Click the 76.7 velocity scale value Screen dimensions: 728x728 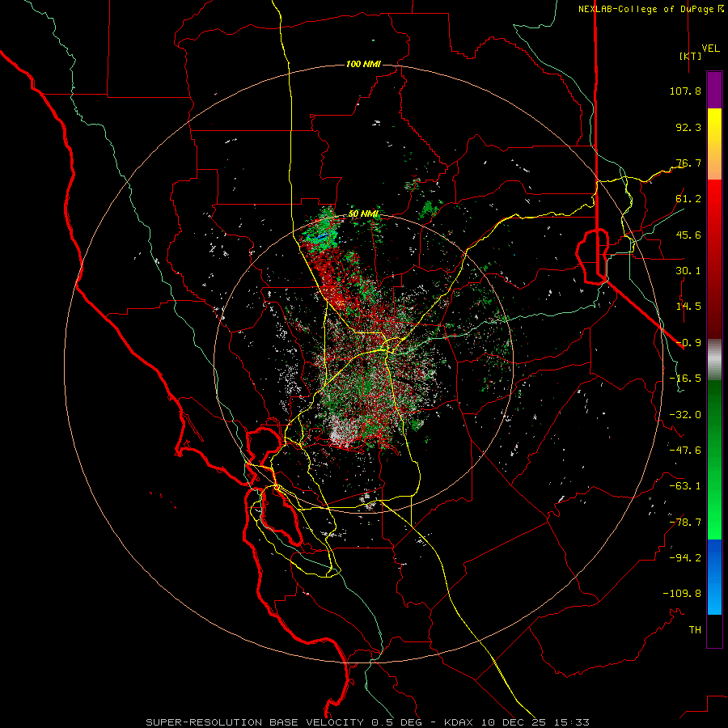click(688, 163)
